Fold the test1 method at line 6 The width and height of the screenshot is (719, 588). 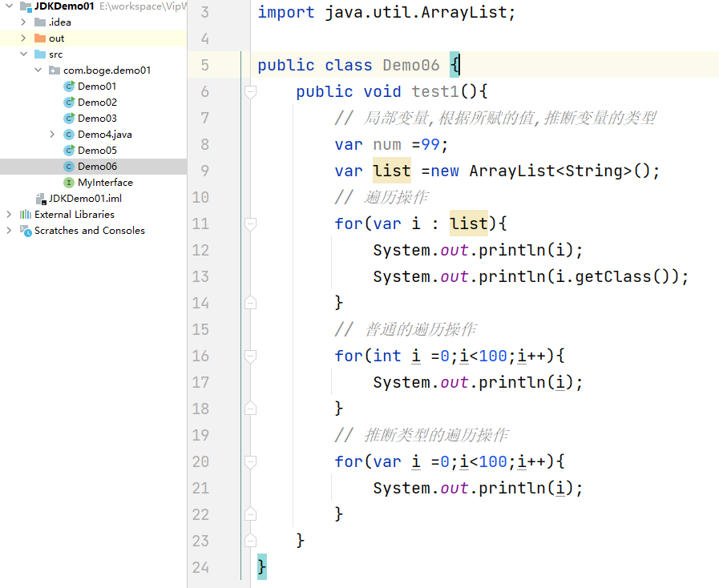[250, 92]
